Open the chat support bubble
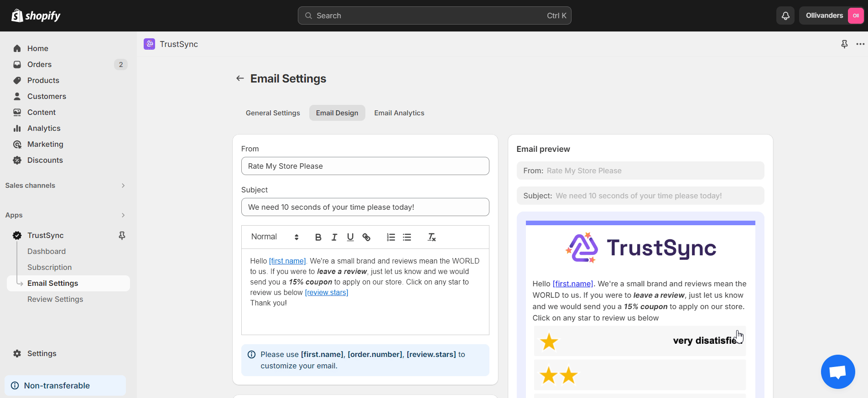The width and height of the screenshot is (868, 398). [838, 372]
